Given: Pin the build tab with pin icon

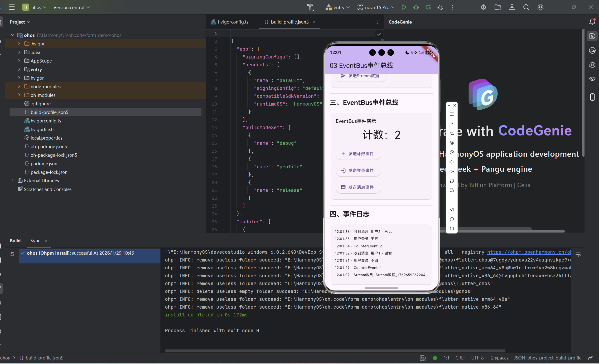Looking at the screenshot, I should (12, 255).
